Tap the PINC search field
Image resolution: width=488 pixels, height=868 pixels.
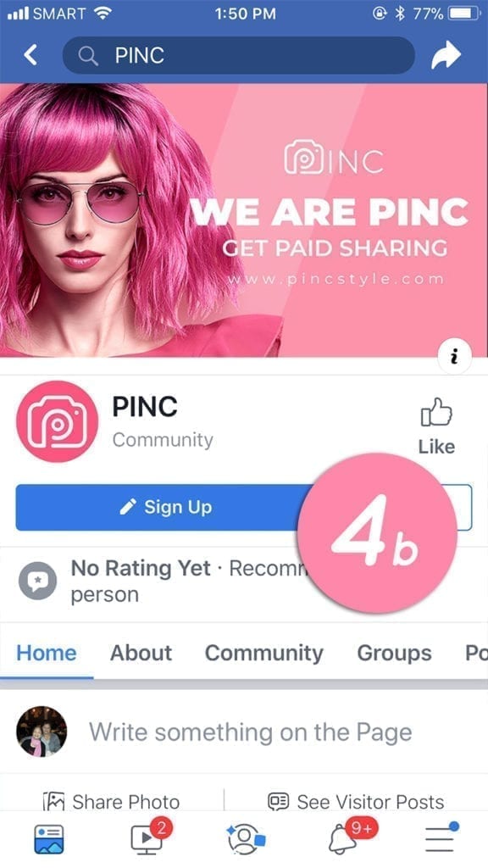click(x=239, y=55)
